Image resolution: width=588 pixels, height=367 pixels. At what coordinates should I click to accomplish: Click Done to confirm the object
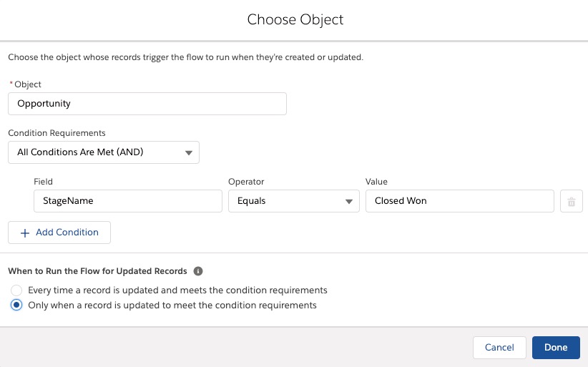click(556, 348)
